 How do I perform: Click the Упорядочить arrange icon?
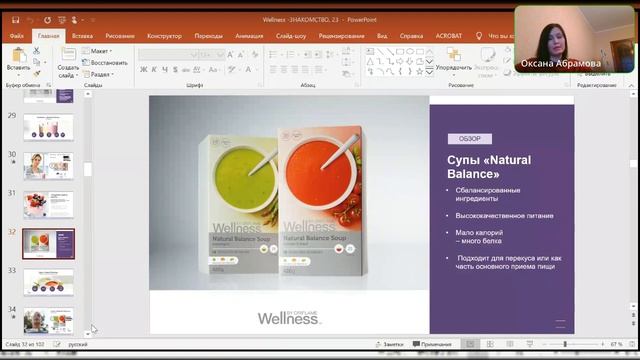coord(453,54)
